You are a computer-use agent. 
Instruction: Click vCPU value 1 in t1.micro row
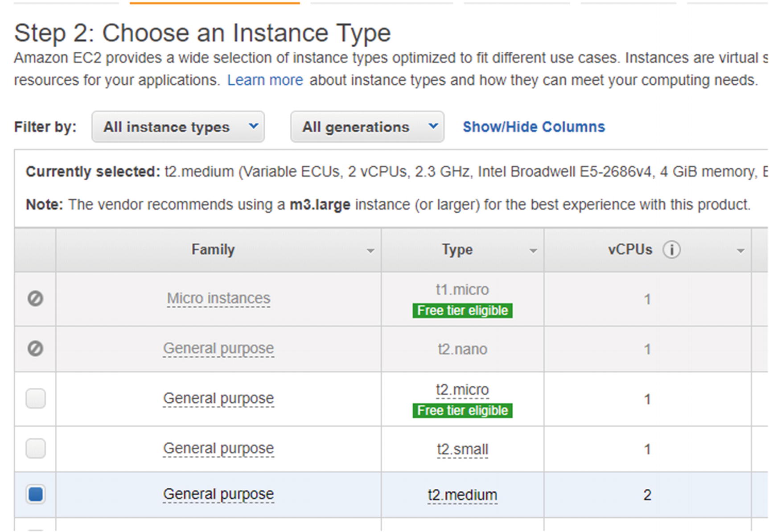point(647,299)
